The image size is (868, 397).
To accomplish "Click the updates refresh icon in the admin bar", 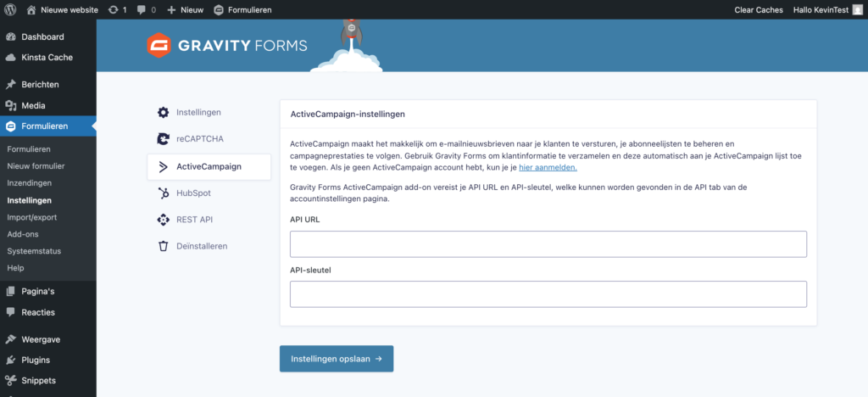I will coord(113,9).
